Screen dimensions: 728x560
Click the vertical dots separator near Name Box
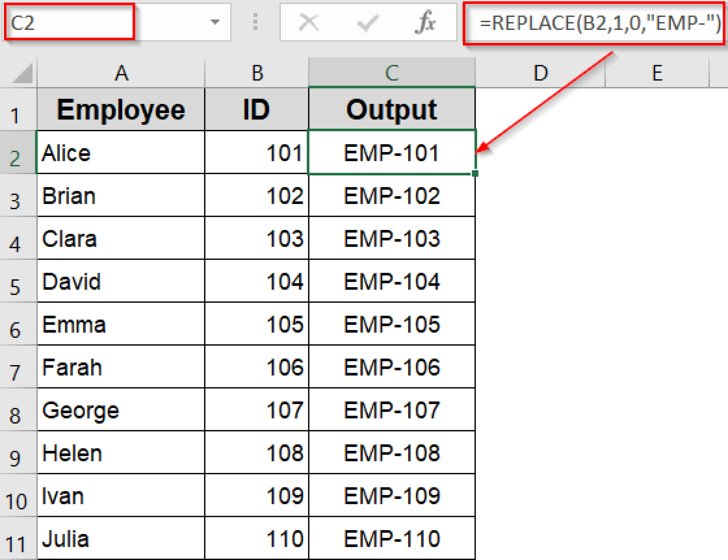tap(256, 22)
